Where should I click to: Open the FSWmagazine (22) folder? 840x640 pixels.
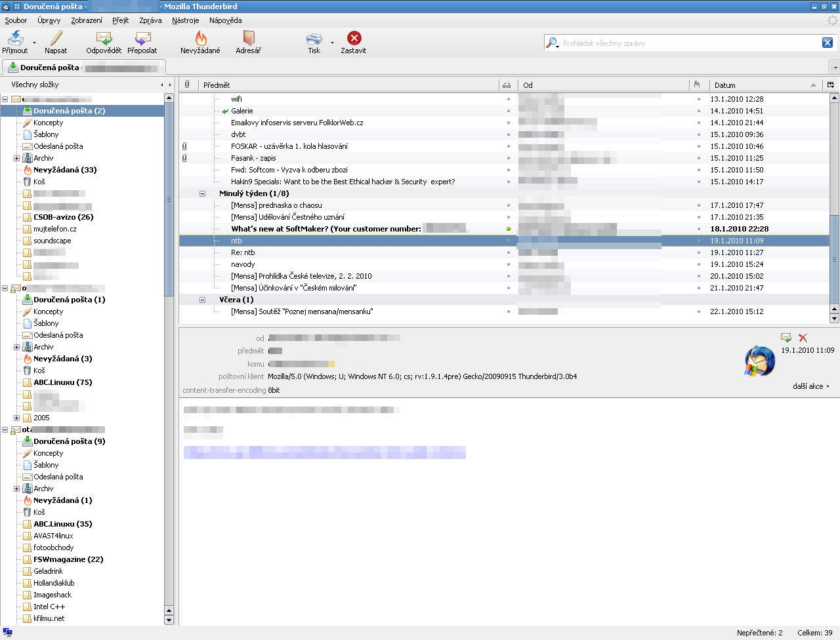point(68,559)
